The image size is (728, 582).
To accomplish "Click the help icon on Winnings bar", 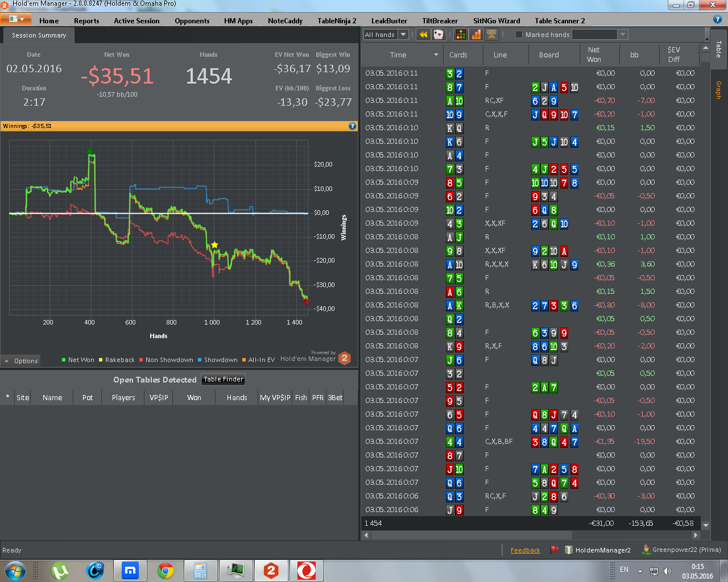I will tap(353, 126).
